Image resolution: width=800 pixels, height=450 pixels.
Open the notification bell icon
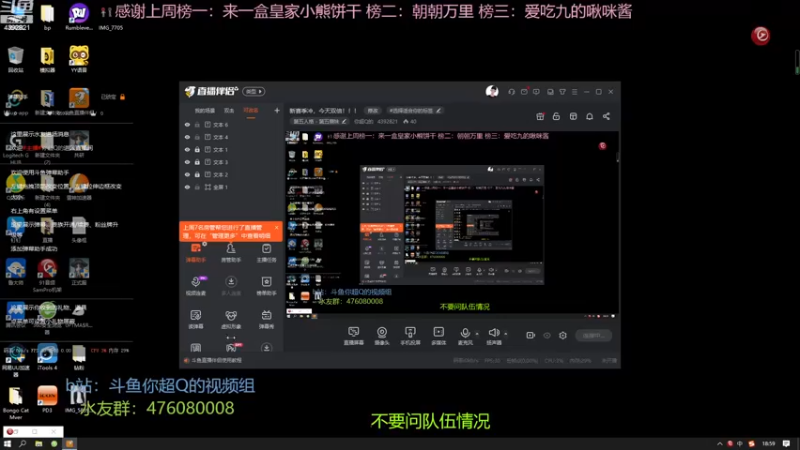[589, 116]
